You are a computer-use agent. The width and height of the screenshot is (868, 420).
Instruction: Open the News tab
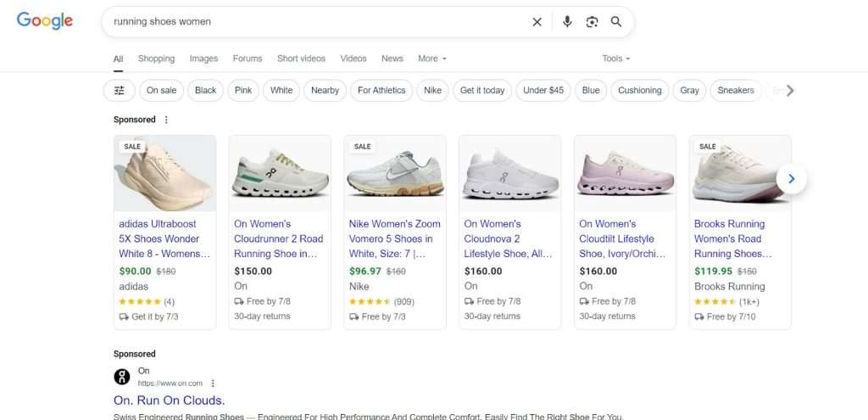tap(392, 59)
